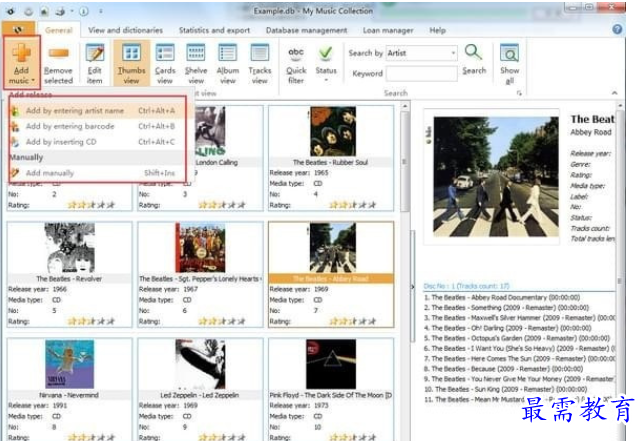
Task: Click star rating on Revolver card
Action: click(x=91, y=321)
